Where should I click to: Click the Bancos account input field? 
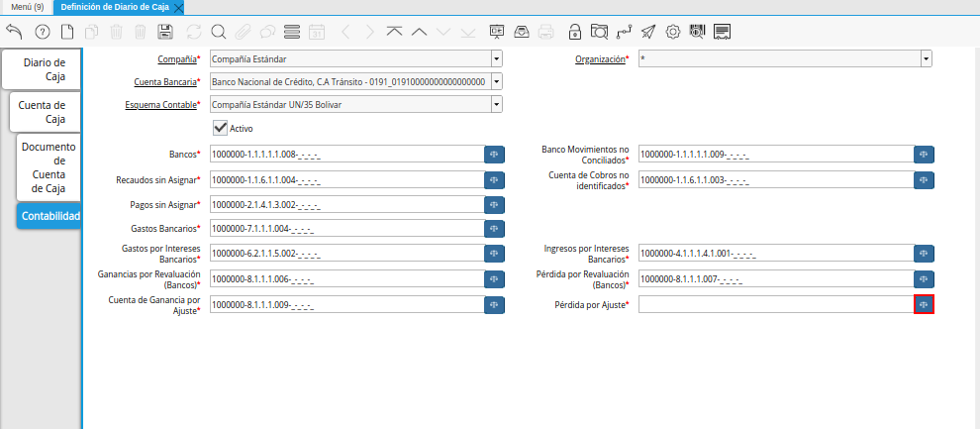pos(346,154)
